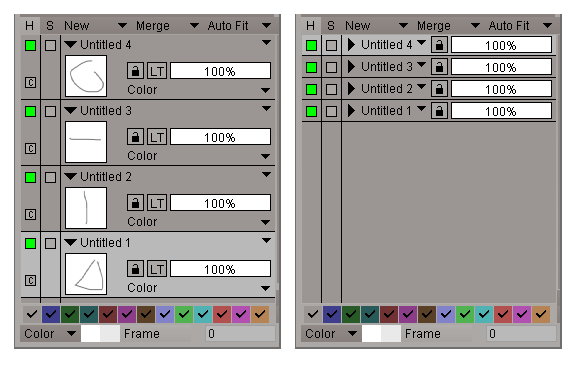Image resolution: width=578 pixels, height=369 pixels.
Task: Hide collapsed Untitled 2 layer in right panel
Action: [311, 89]
